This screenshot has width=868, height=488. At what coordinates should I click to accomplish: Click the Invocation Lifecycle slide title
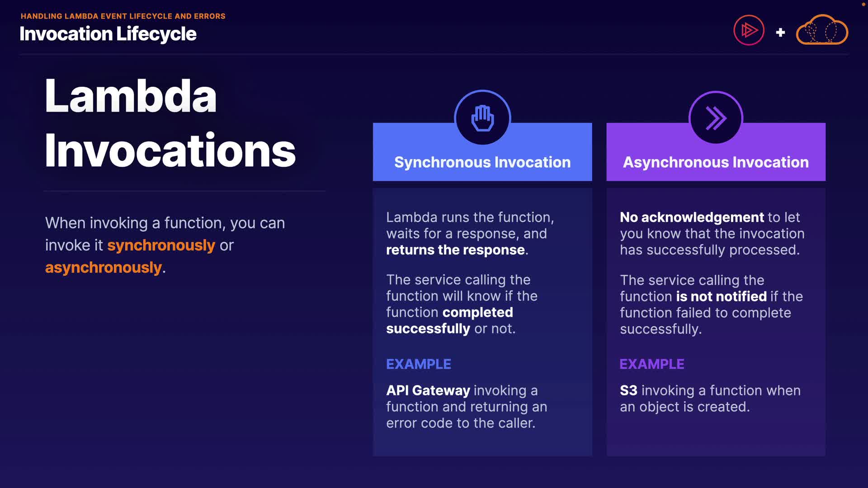pyautogui.click(x=108, y=34)
